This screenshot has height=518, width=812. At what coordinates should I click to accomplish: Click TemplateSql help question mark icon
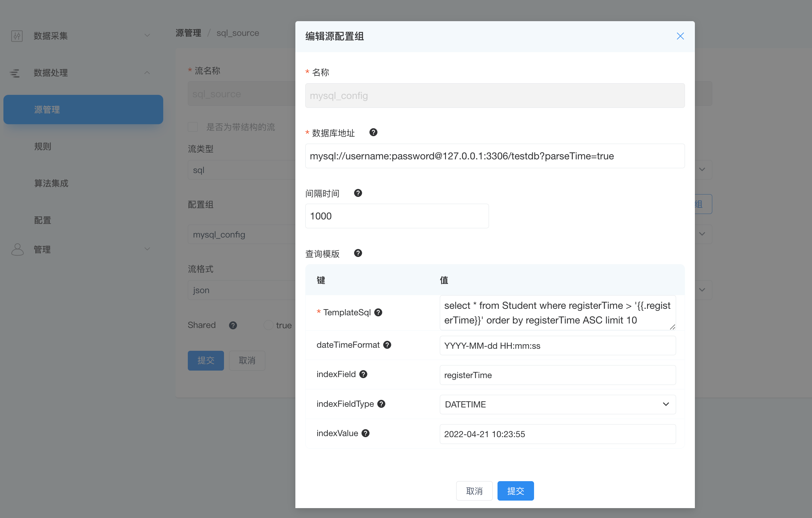[378, 312]
